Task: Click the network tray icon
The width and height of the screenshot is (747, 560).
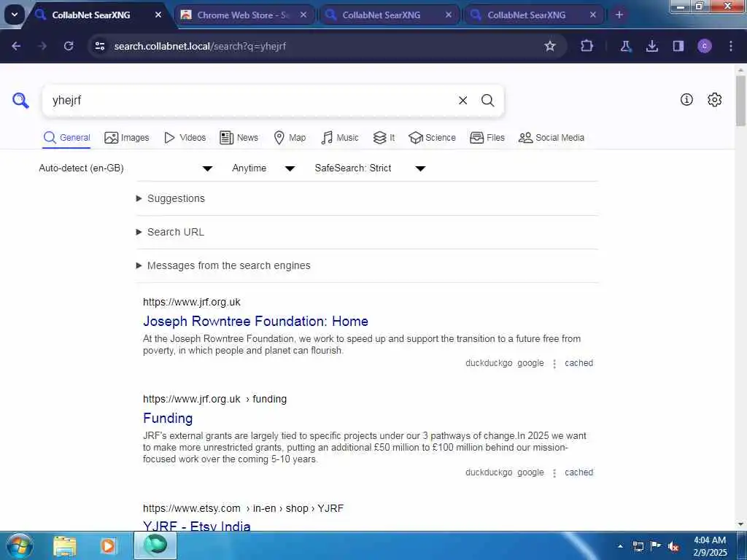Action: [638, 546]
